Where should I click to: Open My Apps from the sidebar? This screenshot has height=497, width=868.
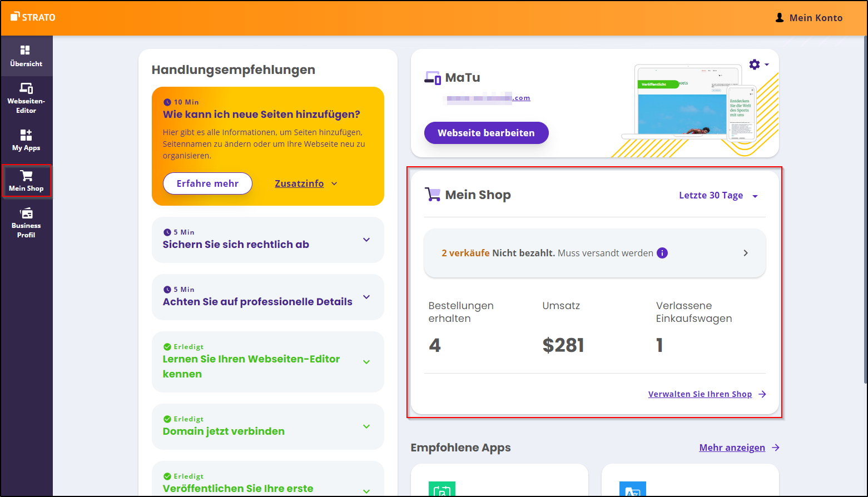click(26, 140)
